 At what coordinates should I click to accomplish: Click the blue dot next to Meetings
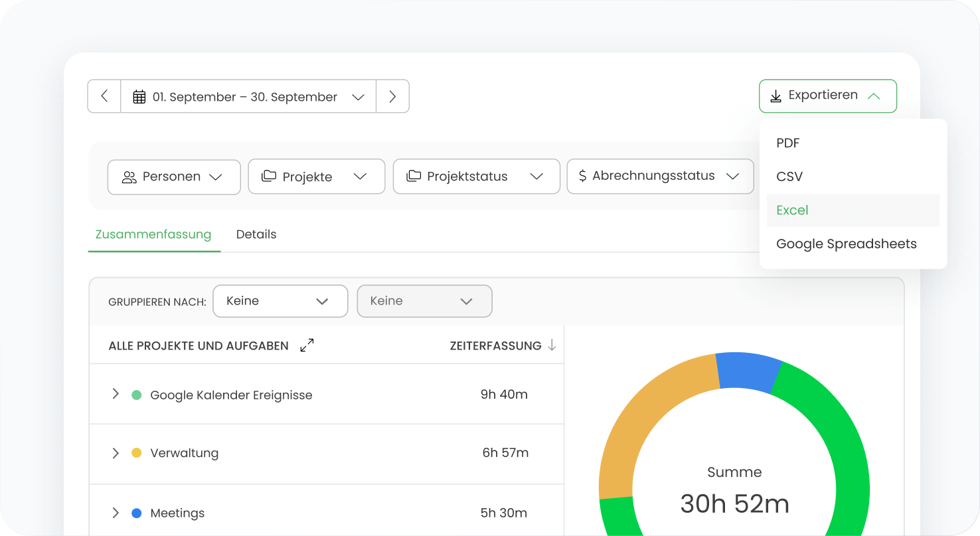[x=137, y=513]
